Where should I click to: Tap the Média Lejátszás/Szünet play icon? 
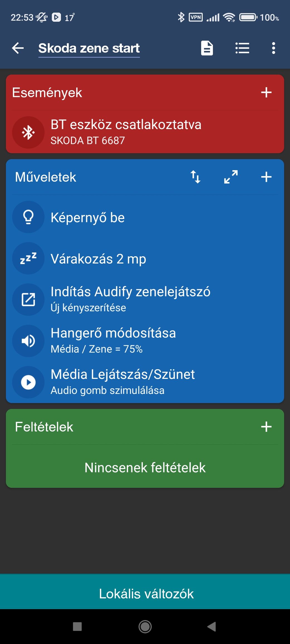click(28, 382)
